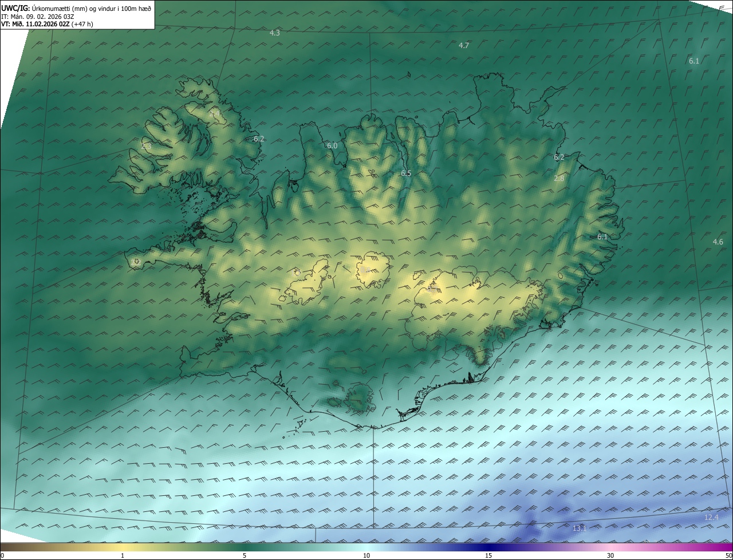Click the 2.8 value label on the map
Viewport: 733px width, 560px height.
tap(559, 179)
